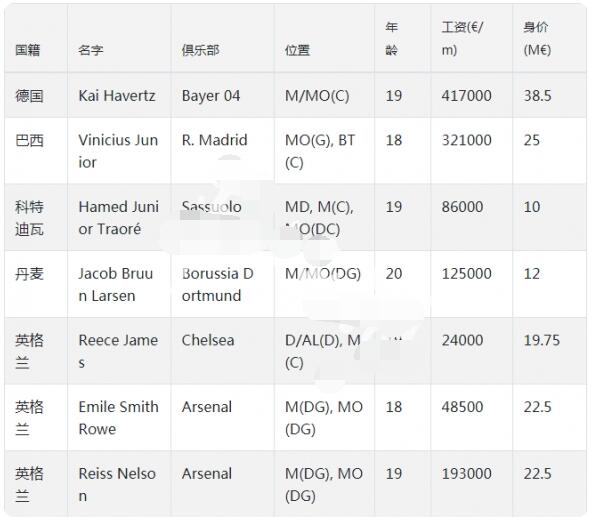602x523 pixels.
Task: Select the 身价(M€) column header
Action: (x=537, y=39)
